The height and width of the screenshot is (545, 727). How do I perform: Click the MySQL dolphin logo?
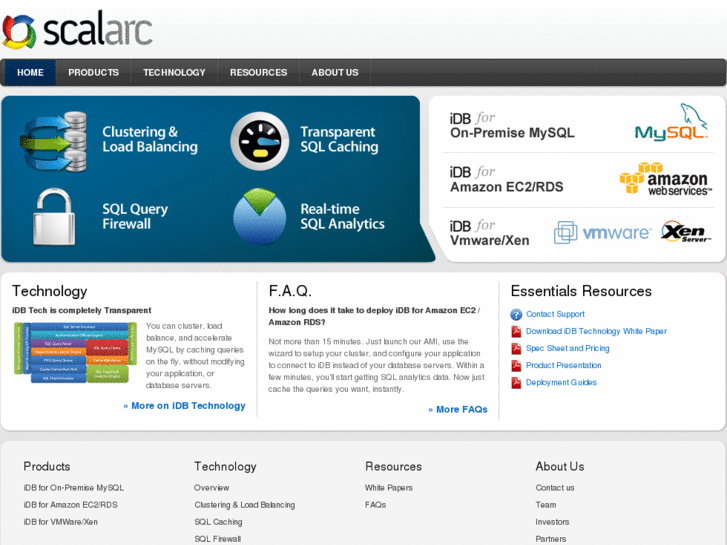click(671, 122)
